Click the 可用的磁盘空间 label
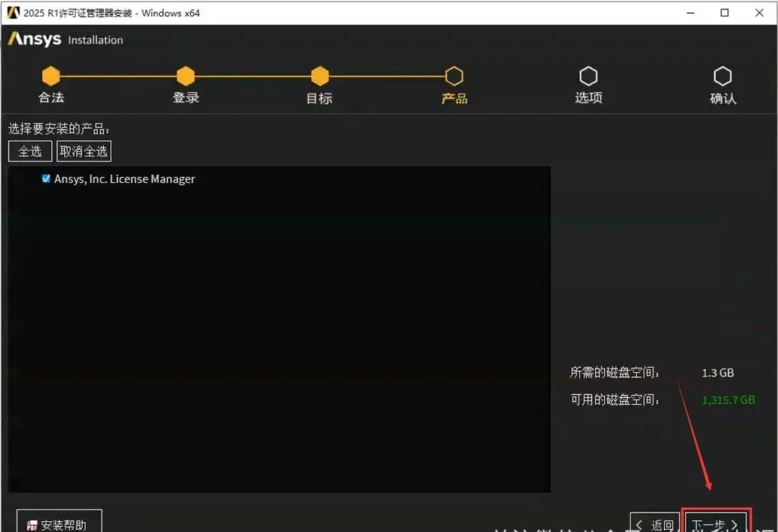 (614, 400)
